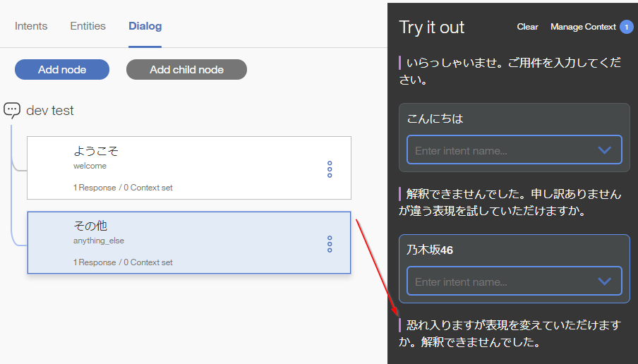Click the Try it out heading

(432, 28)
